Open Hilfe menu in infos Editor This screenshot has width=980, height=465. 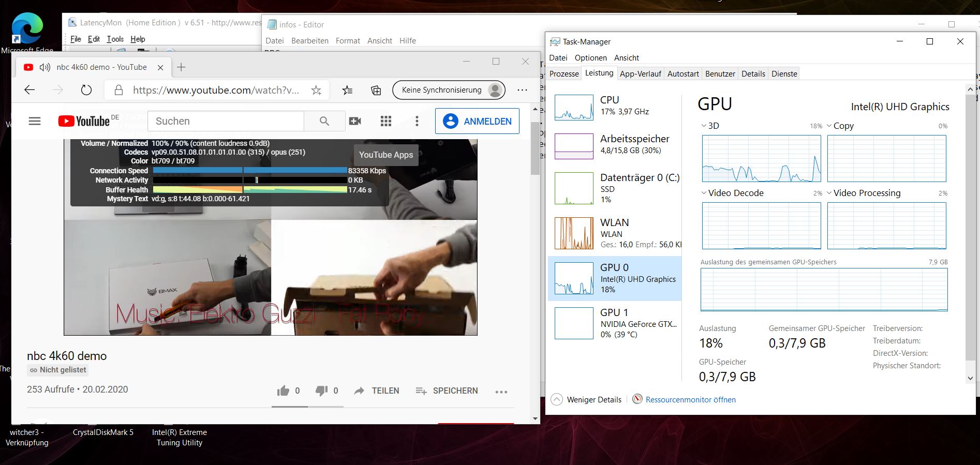click(x=407, y=41)
